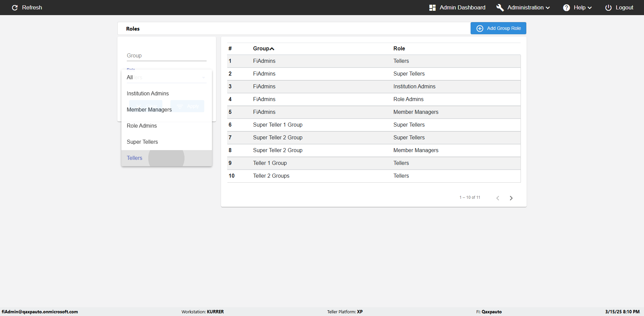Click Member Managers role in row 8

pos(416,150)
